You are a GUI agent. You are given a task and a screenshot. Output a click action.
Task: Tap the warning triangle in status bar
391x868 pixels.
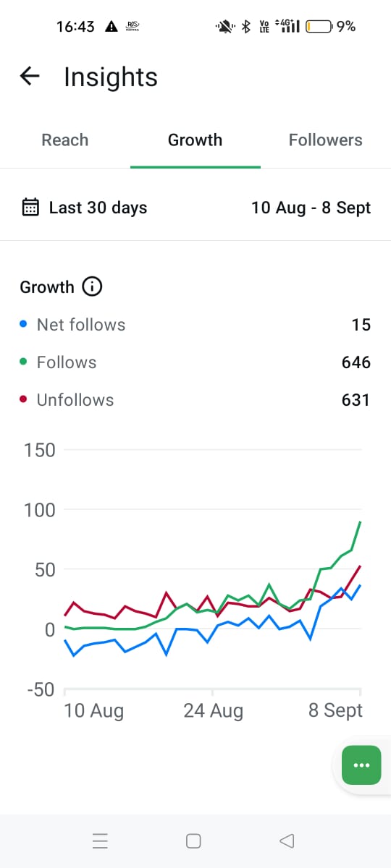pos(112,27)
